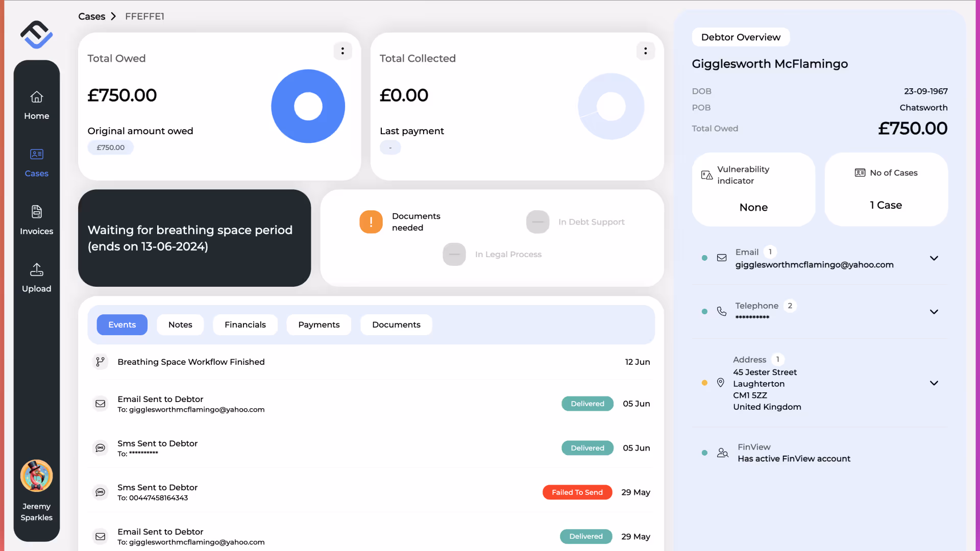The height and width of the screenshot is (551, 980).
Task: Toggle the In Debt Support status
Action: [x=537, y=222]
